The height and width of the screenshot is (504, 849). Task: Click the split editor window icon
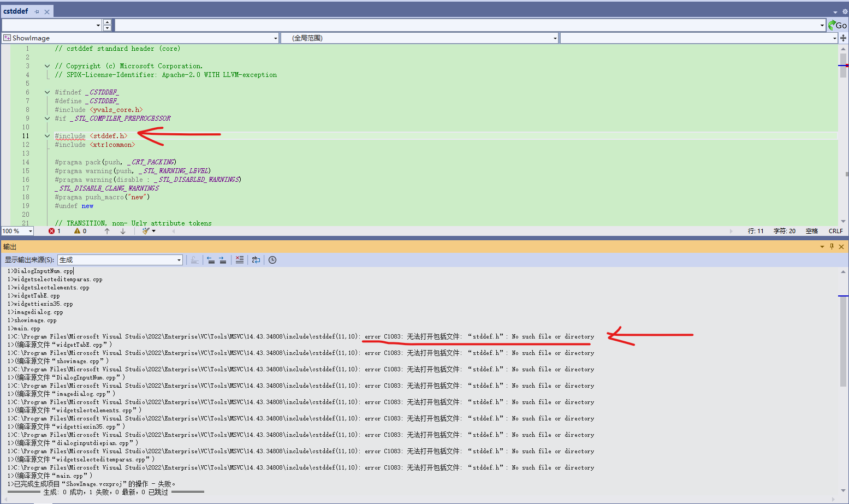coord(844,38)
